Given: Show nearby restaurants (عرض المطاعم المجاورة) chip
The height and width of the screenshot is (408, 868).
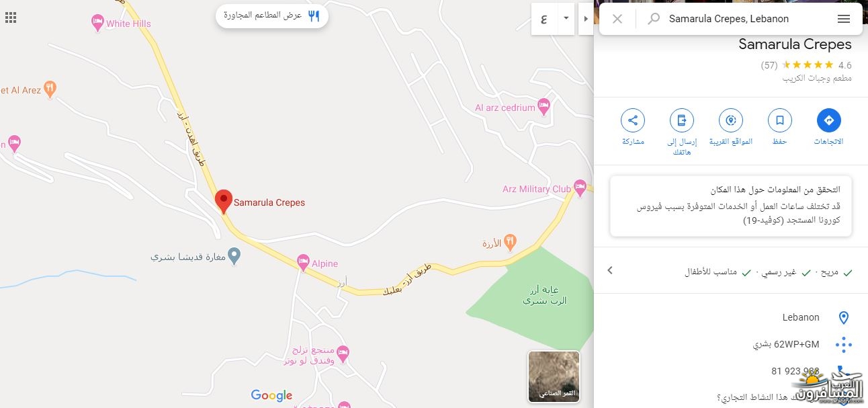Looking at the screenshot, I should (272, 15).
